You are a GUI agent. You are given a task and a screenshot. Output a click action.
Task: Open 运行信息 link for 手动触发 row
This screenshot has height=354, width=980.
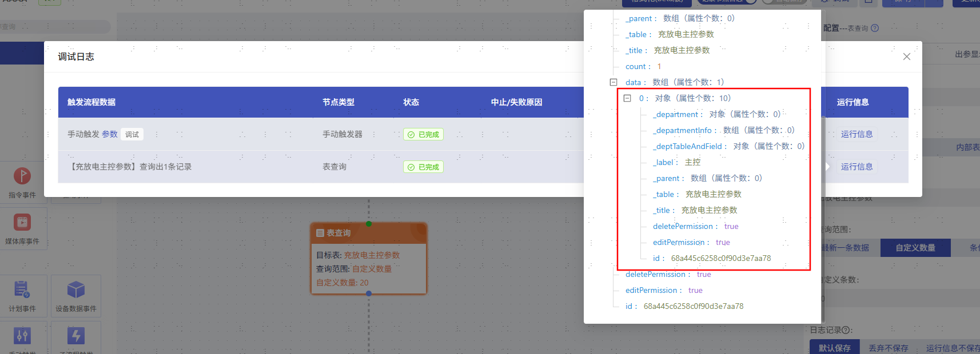(x=856, y=134)
